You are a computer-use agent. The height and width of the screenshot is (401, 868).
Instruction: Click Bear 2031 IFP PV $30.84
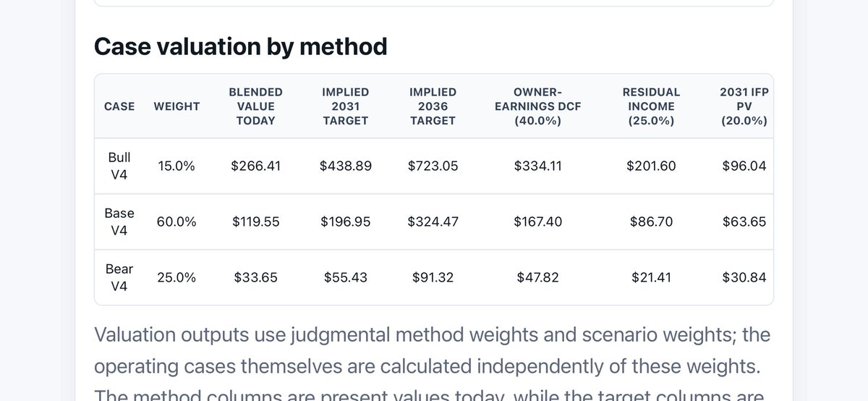744,277
